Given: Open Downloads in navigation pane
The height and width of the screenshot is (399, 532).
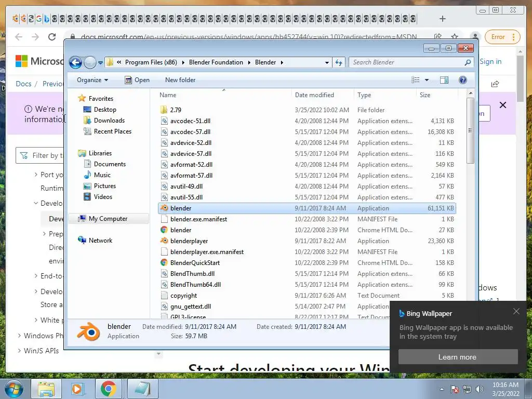Looking at the screenshot, I should (x=109, y=121).
